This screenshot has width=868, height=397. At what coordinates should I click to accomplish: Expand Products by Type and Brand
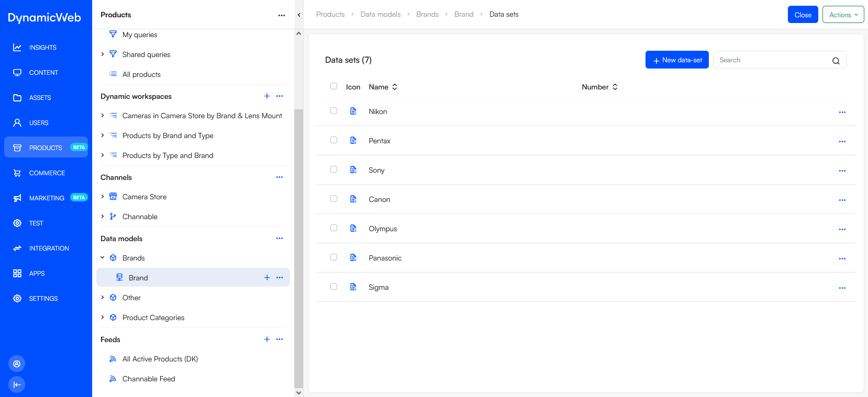(103, 155)
